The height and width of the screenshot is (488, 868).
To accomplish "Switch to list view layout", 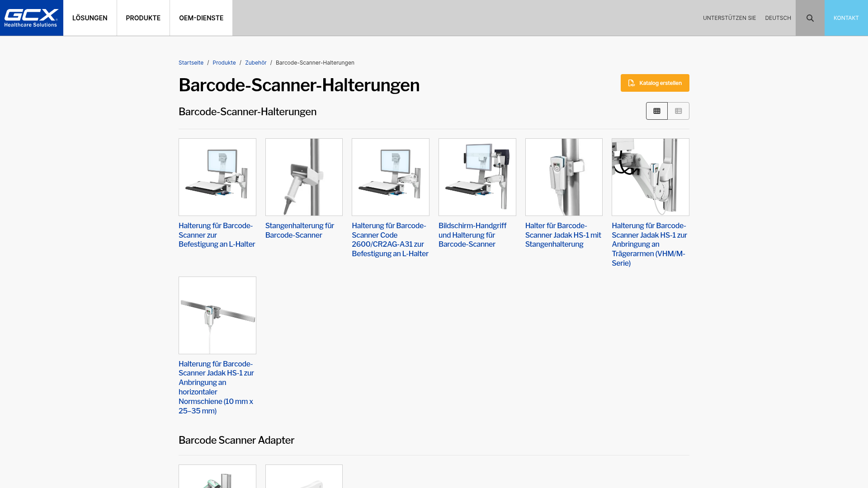I will 678,111.
